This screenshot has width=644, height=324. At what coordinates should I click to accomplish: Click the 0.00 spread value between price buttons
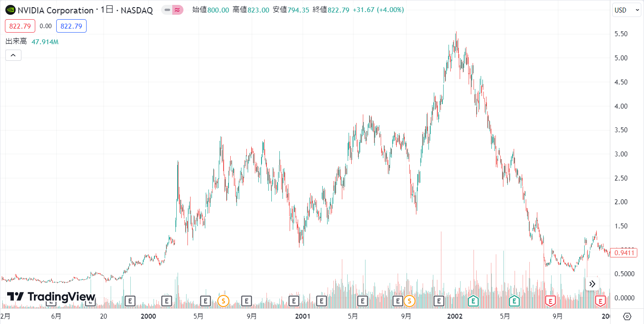tap(46, 26)
